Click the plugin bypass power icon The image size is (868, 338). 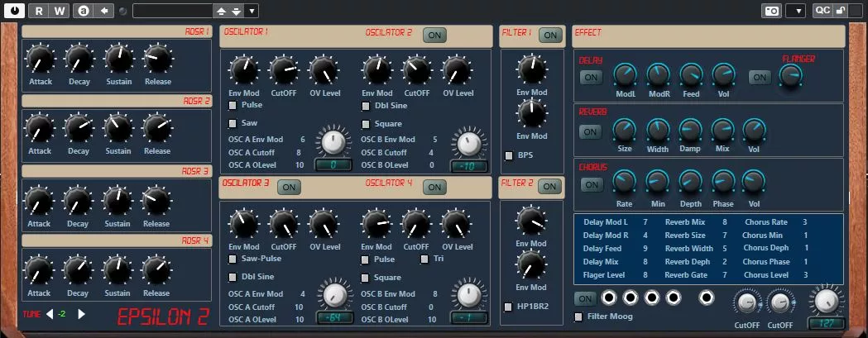coord(14,11)
